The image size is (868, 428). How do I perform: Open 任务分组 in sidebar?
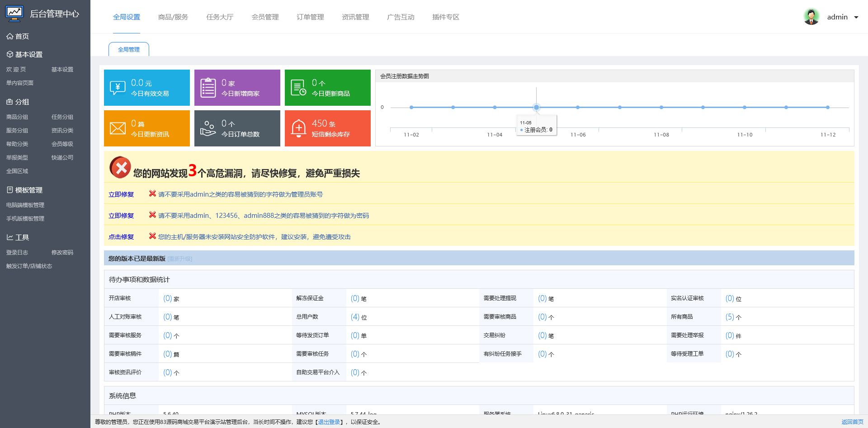tap(62, 117)
